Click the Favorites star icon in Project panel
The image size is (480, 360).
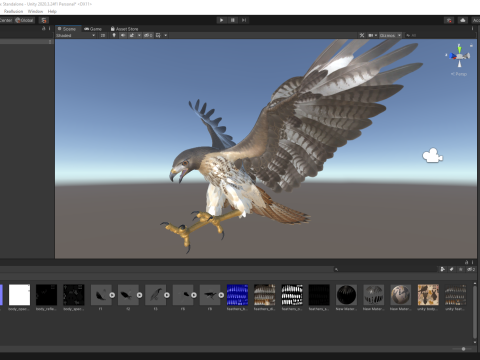pyautogui.click(x=461, y=269)
